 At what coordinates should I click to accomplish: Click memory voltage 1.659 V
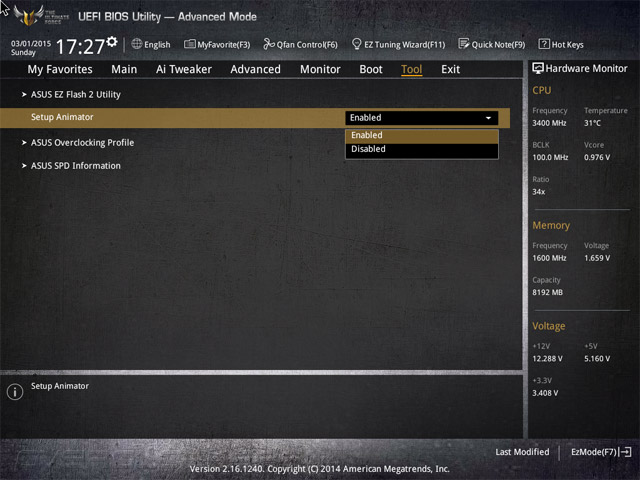coord(597,258)
